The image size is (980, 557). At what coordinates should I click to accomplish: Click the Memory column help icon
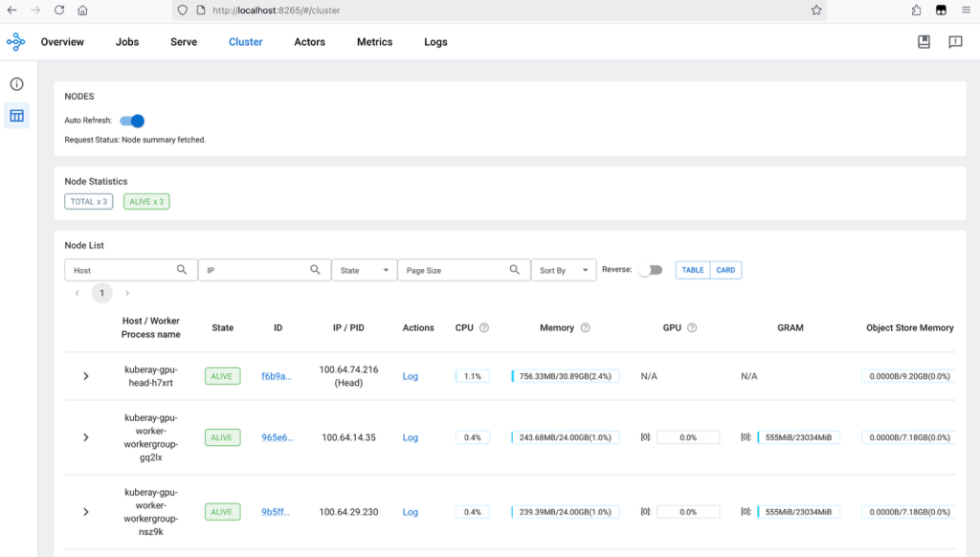coord(585,327)
